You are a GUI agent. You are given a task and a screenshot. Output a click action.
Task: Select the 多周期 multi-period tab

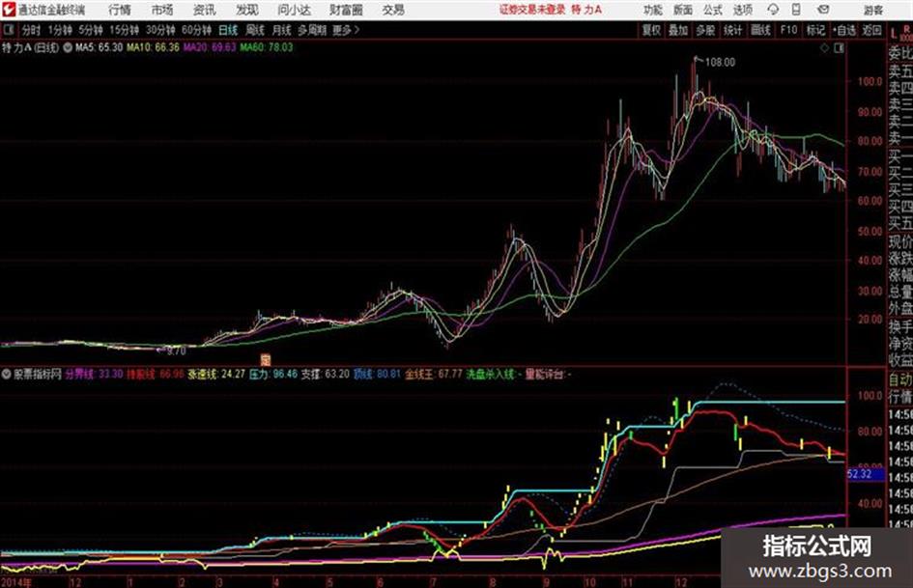pos(311,30)
